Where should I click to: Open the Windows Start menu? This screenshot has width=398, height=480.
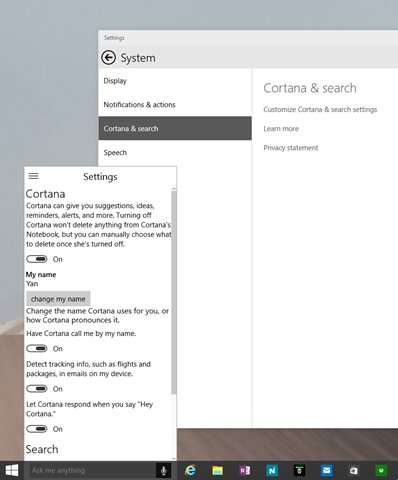click(x=12, y=471)
